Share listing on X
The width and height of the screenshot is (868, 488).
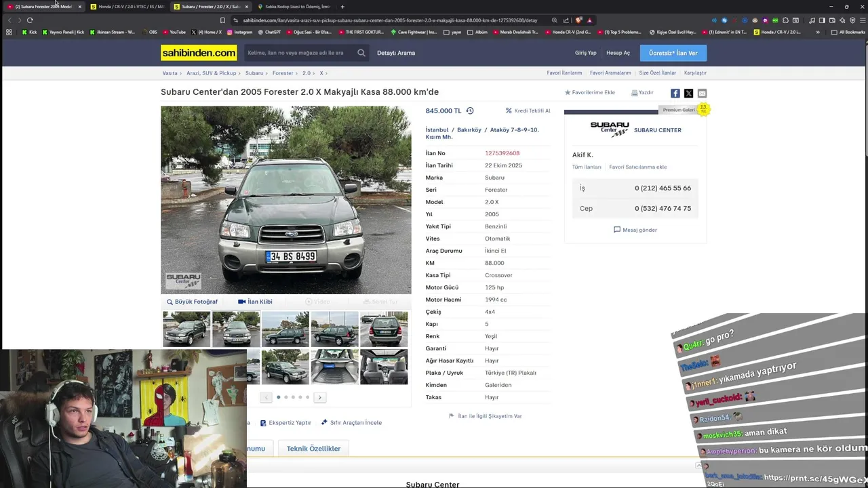point(688,94)
